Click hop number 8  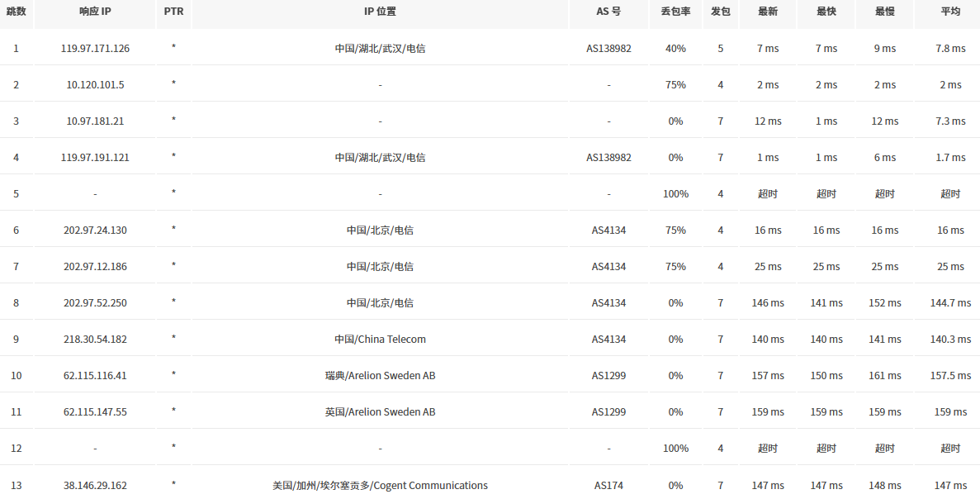tap(17, 302)
